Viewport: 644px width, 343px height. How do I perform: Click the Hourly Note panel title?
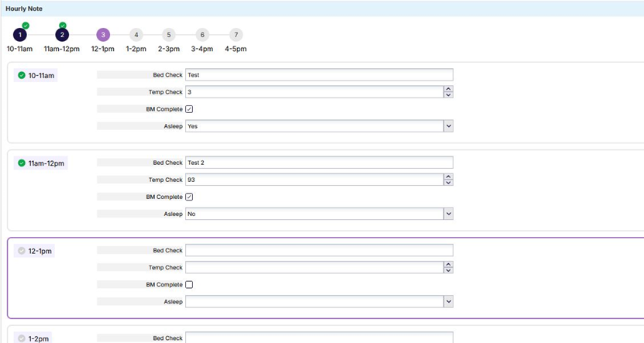tap(24, 9)
